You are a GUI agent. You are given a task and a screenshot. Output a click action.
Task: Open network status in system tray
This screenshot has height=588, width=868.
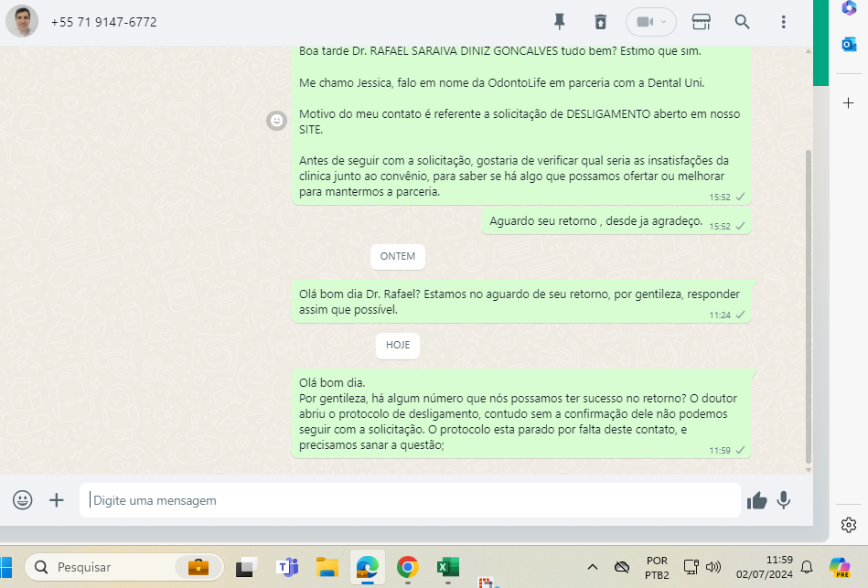[x=691, y=567]
